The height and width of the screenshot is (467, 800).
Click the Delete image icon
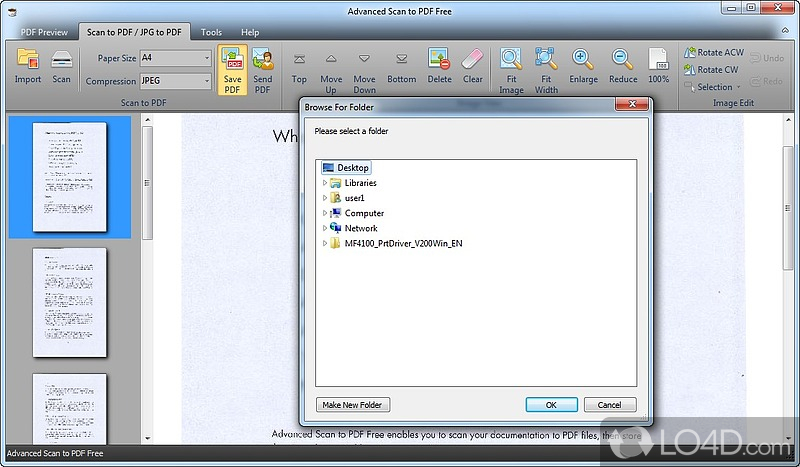pyautogui.click(x=439, y=59)
